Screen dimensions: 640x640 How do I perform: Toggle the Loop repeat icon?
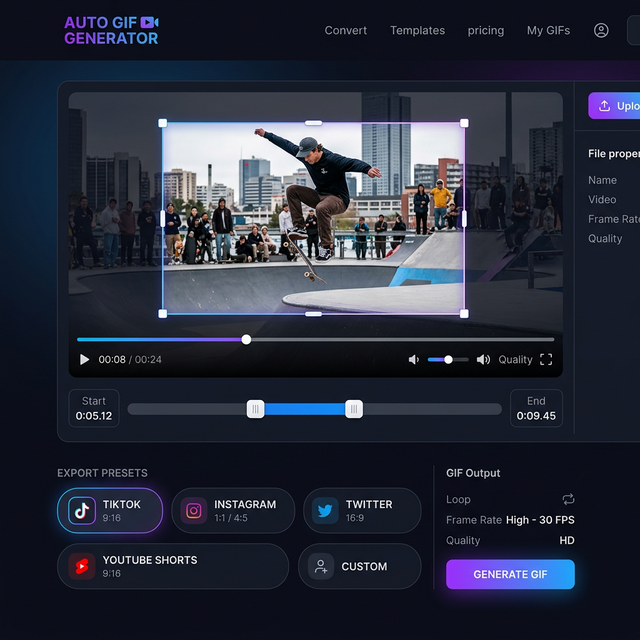(x=568, y=499)
